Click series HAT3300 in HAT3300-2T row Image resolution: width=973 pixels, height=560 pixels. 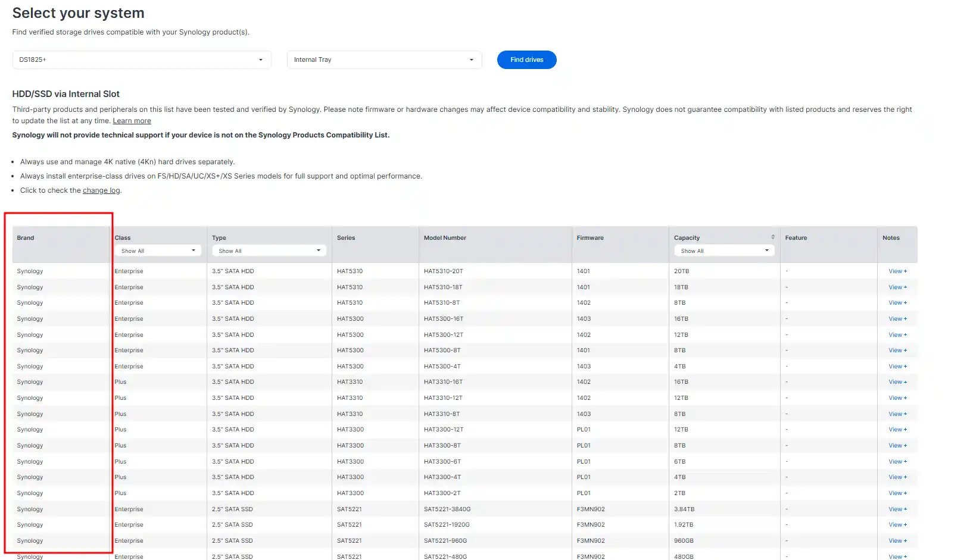tap(350, 493)
